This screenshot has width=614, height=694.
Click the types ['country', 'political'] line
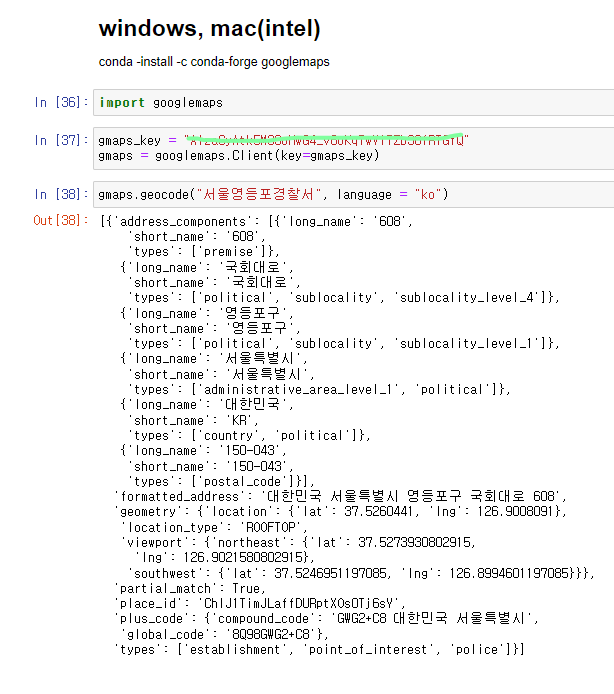250,436
